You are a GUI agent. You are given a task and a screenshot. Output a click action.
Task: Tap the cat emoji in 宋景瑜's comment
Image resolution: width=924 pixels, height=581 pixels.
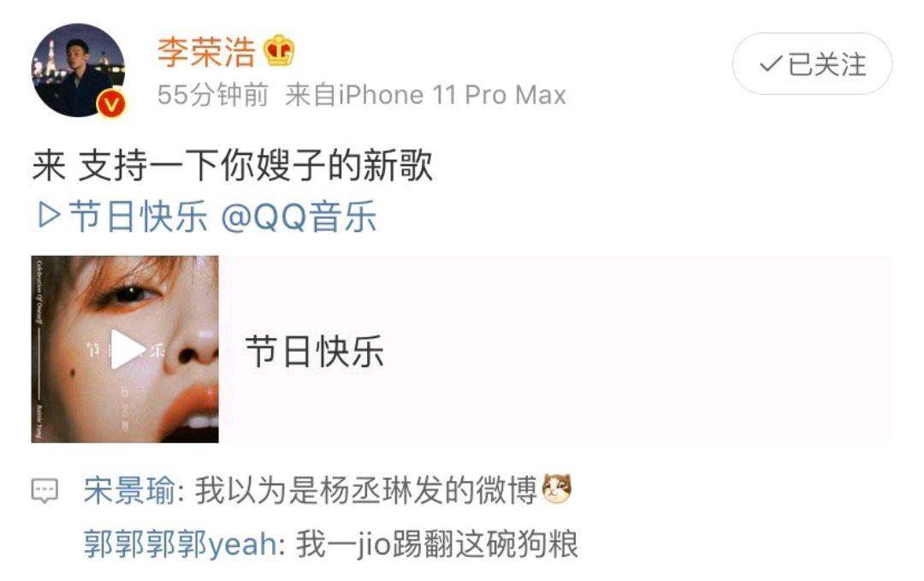[557, 489]
